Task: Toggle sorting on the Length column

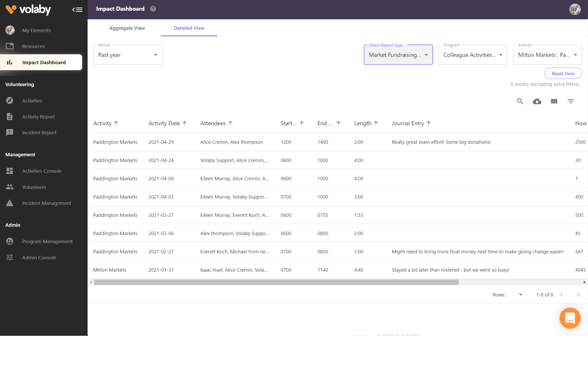Action: pos(376,123)
